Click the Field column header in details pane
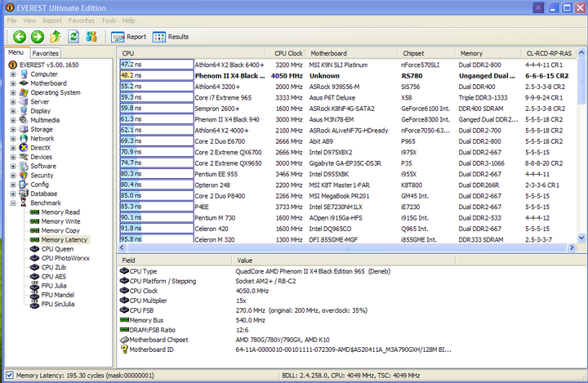 175,261
